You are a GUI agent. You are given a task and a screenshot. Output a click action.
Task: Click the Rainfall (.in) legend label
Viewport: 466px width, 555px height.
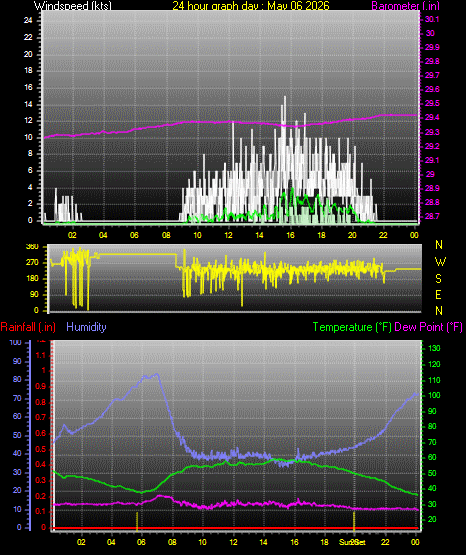(x=28, y=327)
